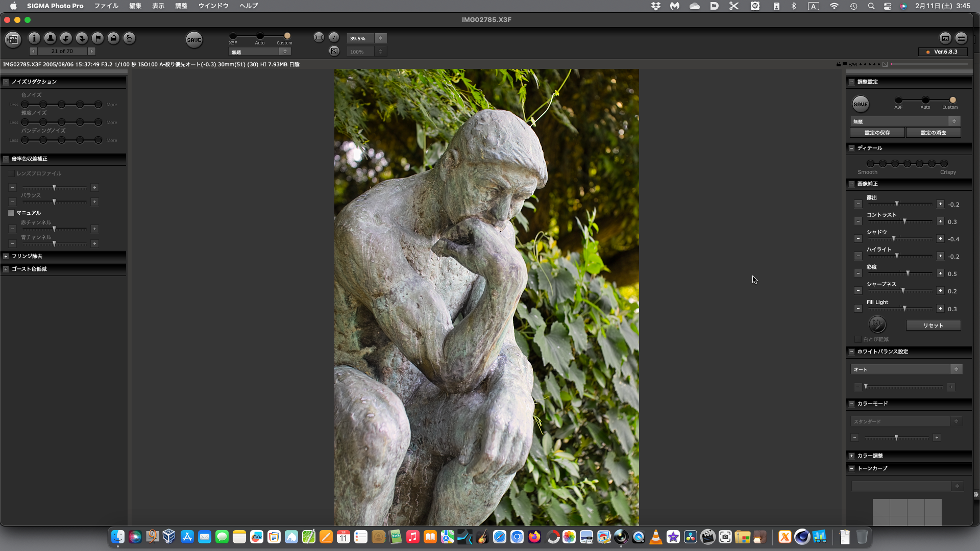Select X3F mode in top toolbar
The height and width of the screenshot is (551, 980).
(233, 36)
